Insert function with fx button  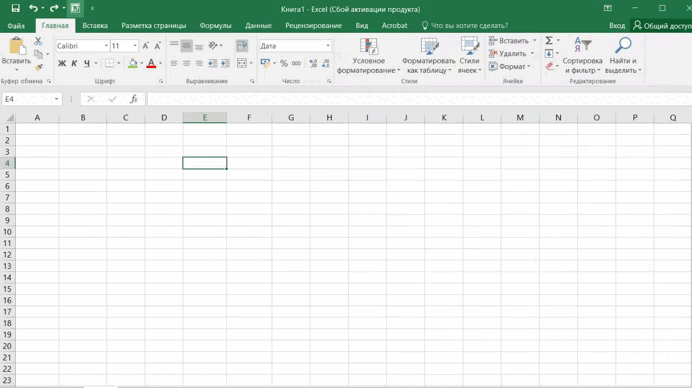134,99
